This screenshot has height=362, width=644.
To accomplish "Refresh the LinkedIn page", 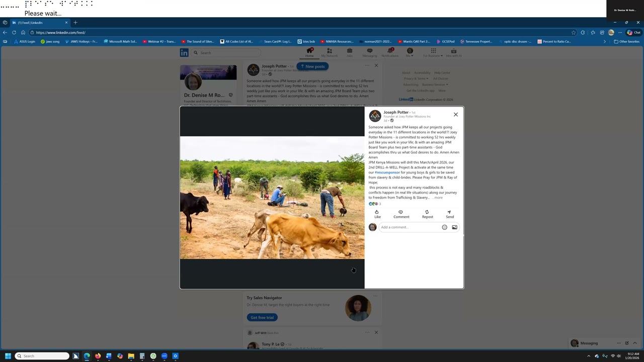I will (x=14, y=33).
